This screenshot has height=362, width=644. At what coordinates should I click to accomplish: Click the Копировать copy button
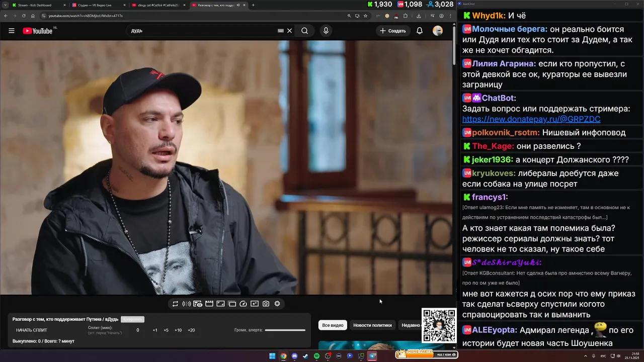(132, 319)
